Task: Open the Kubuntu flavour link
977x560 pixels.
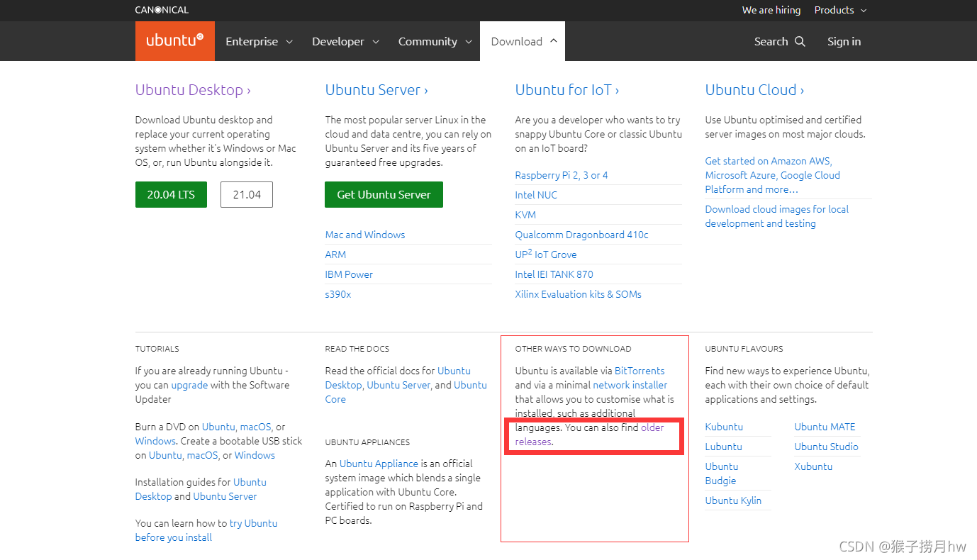Action: click(x=724, y=427)
